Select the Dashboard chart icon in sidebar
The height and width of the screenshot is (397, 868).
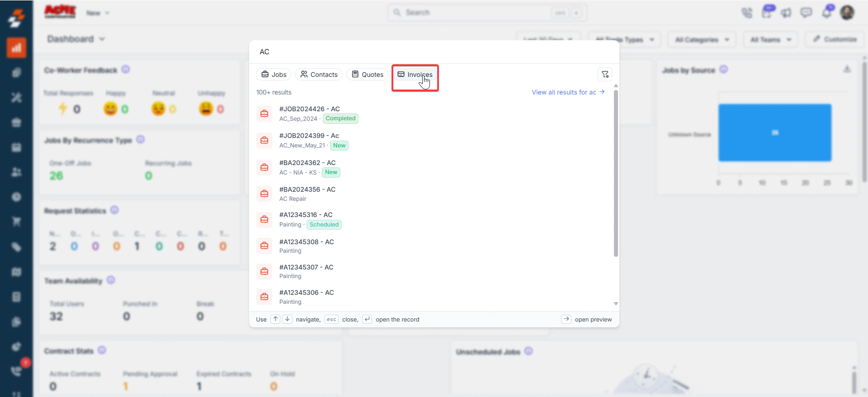(x=16, y=48)
